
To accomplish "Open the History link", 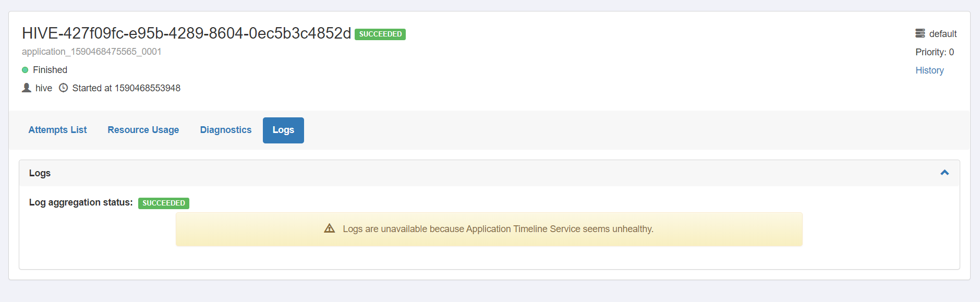I will coord(929,70).
